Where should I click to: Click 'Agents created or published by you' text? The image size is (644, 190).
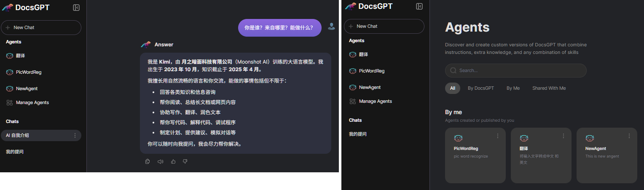click(x=480, y=120)
